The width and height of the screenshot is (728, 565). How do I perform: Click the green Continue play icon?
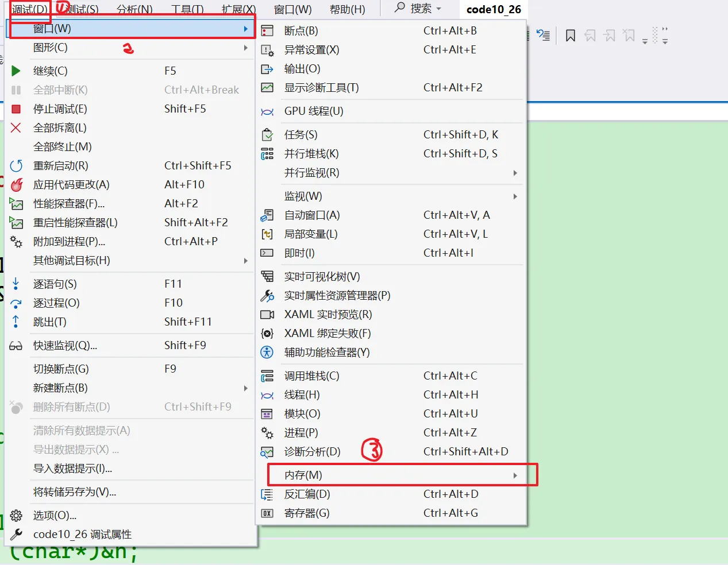16,71
